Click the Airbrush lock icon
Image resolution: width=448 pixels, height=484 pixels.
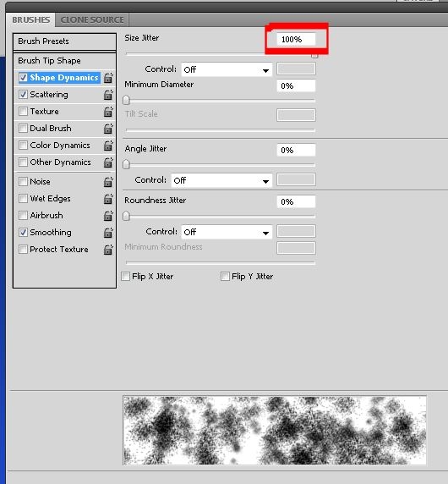tap(108, 216)
